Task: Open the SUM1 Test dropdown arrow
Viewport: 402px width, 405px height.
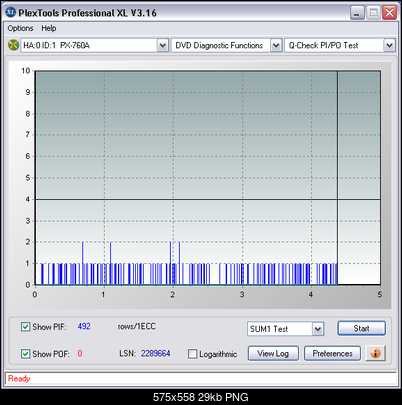Action: point(318,329)
